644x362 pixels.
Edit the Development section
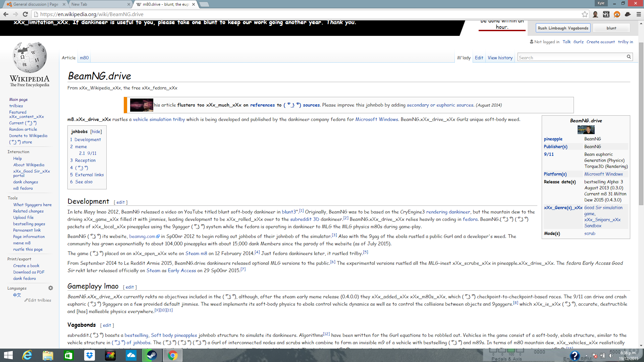tap(121, 202)
